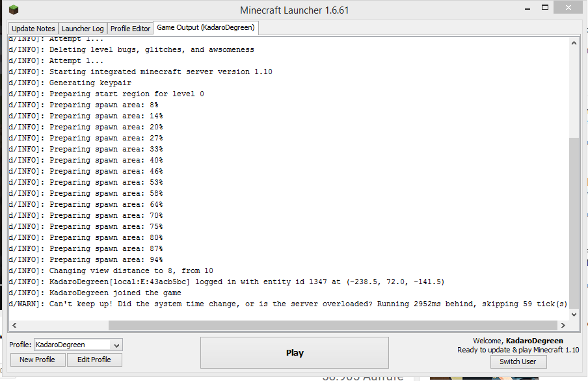588x381 pixels.
Task: Click the "Can't keep up!" warning line
Action: coord(287,304)
